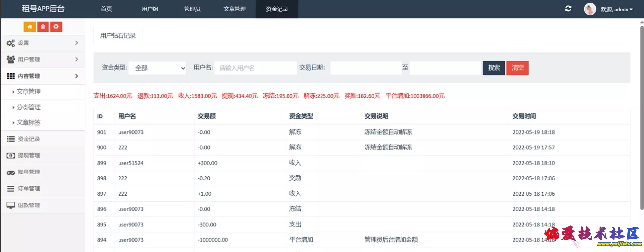Expand the 设置 sidebar section

click(43, 43)
